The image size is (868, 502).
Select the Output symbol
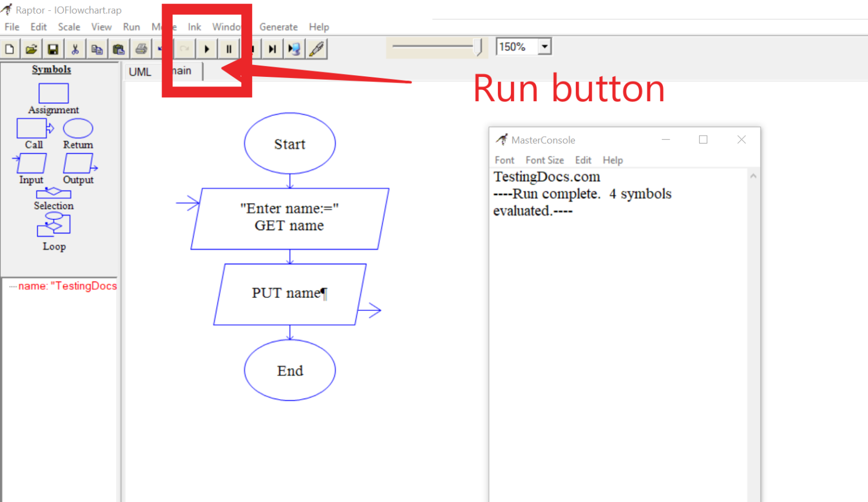[78, 164]
